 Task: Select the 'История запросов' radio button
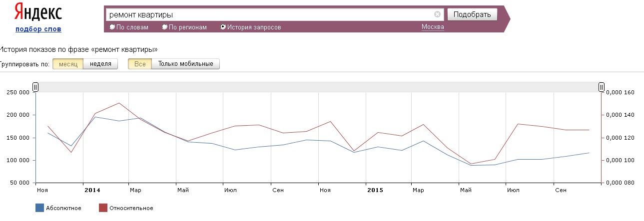(x=223, y=27)
